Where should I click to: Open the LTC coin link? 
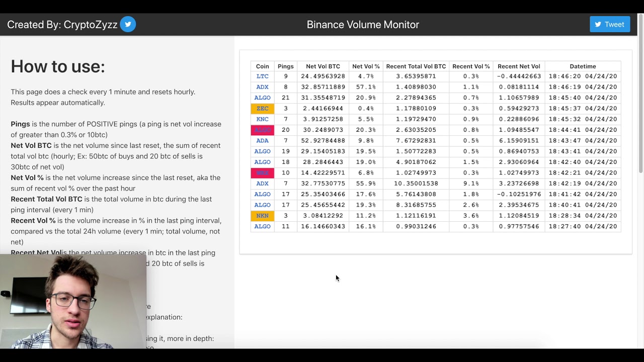(262, 76)
